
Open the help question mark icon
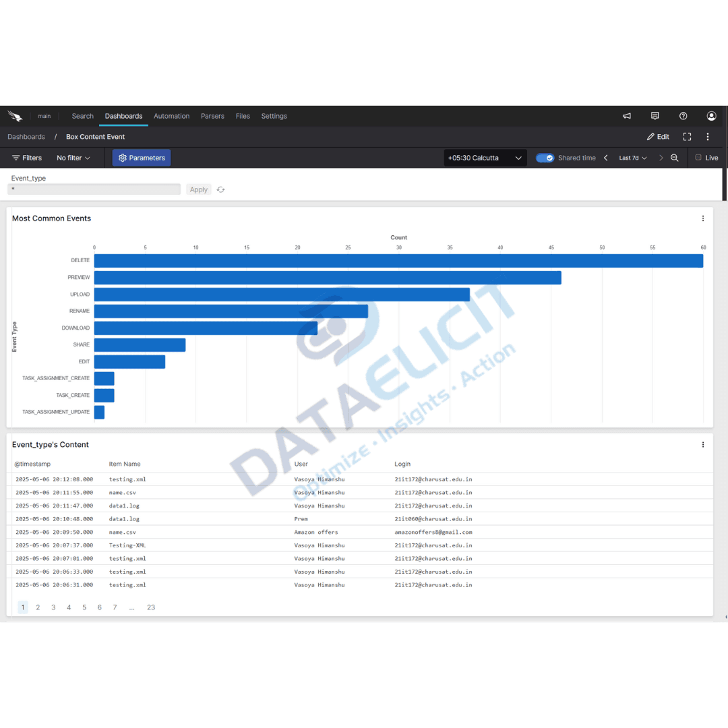point(683,116)
